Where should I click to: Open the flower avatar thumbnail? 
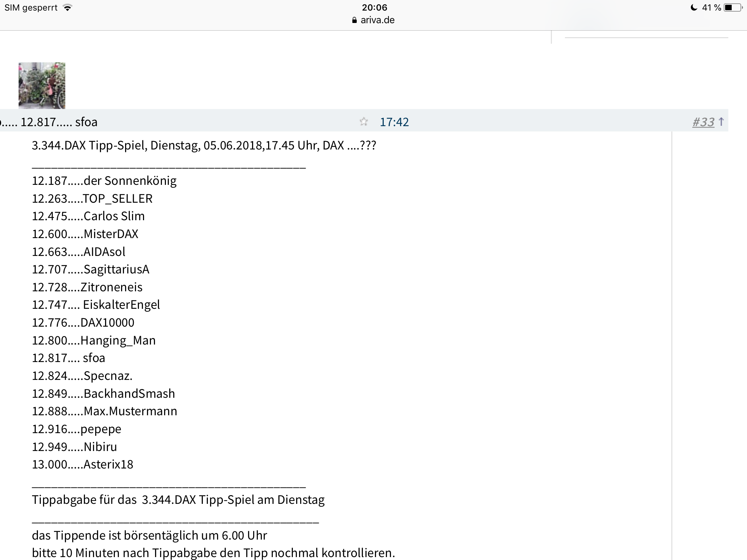coord(42,86)
